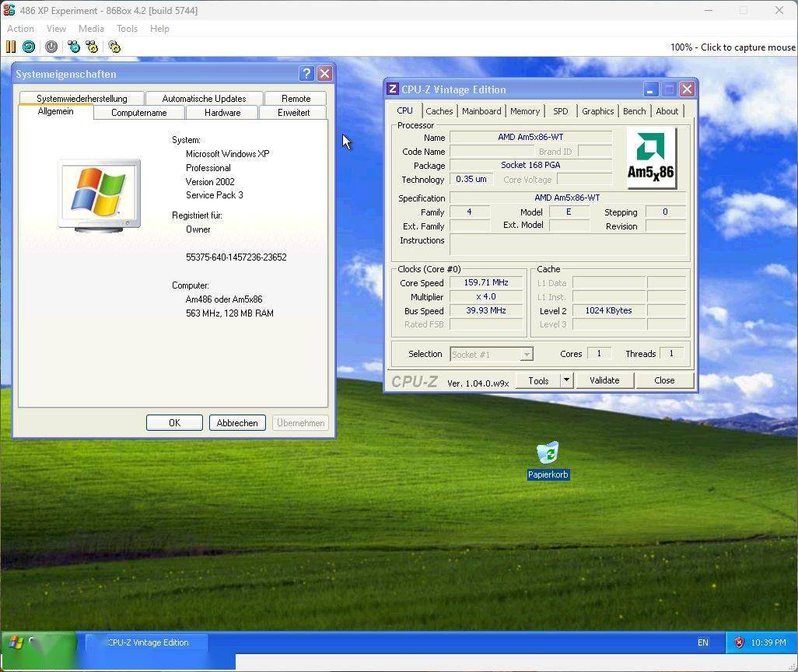798x672 pixels.
Task: Open 86Box settings gear icon
Action: click(114, 47)
